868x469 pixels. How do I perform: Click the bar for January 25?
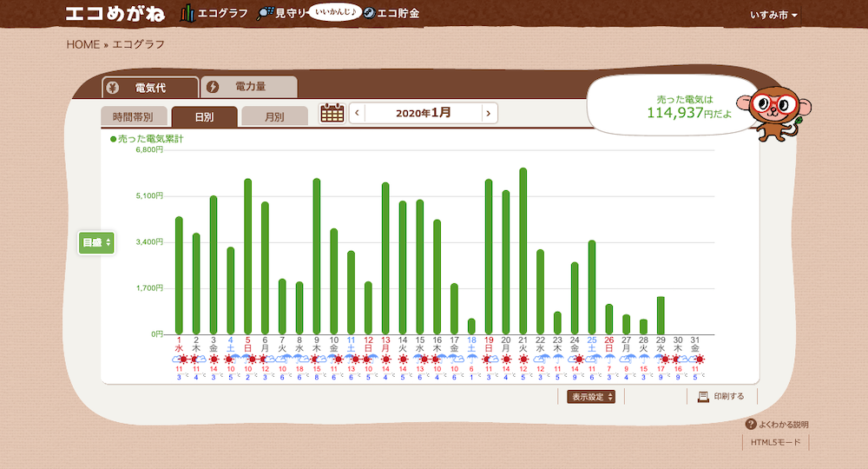592,287
